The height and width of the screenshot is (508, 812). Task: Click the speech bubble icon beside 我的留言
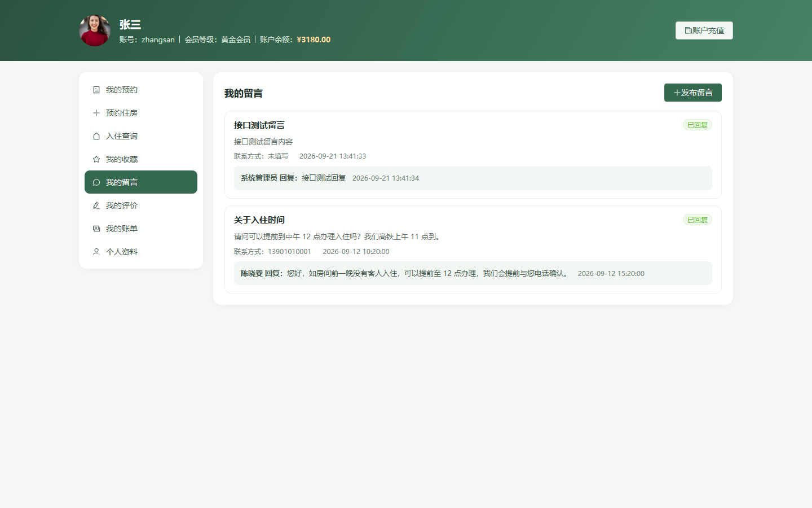[x=96, y=182]
